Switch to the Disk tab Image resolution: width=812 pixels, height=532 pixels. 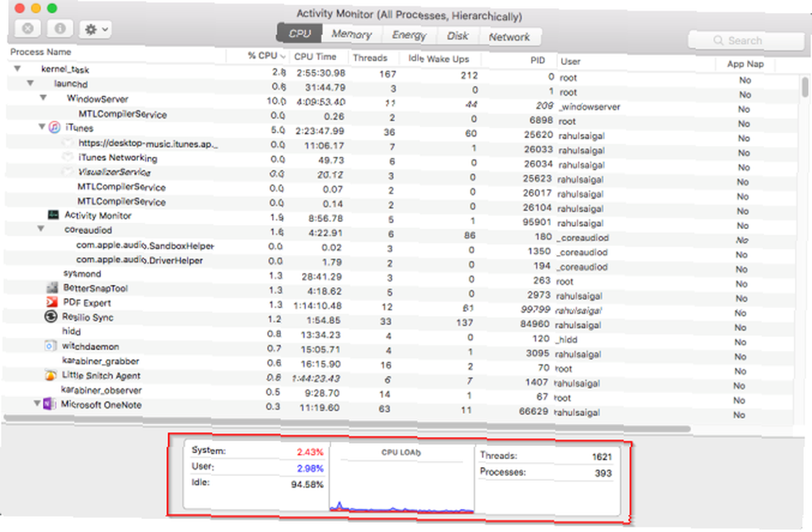(x=457, y=36)
